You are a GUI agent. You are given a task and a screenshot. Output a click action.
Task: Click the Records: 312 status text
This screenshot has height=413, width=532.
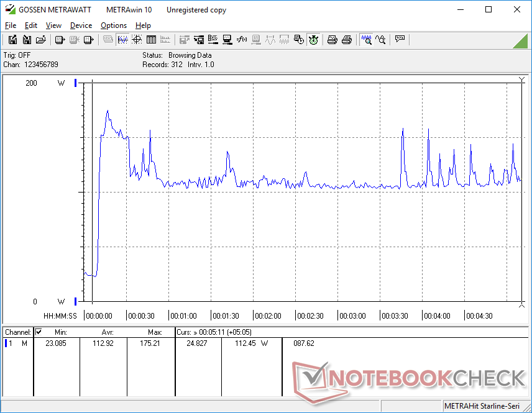tap(162, 65)
